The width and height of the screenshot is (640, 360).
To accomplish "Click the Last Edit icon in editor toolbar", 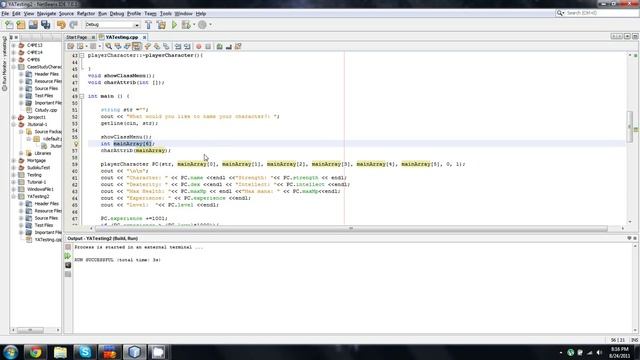I will point(71,47).
